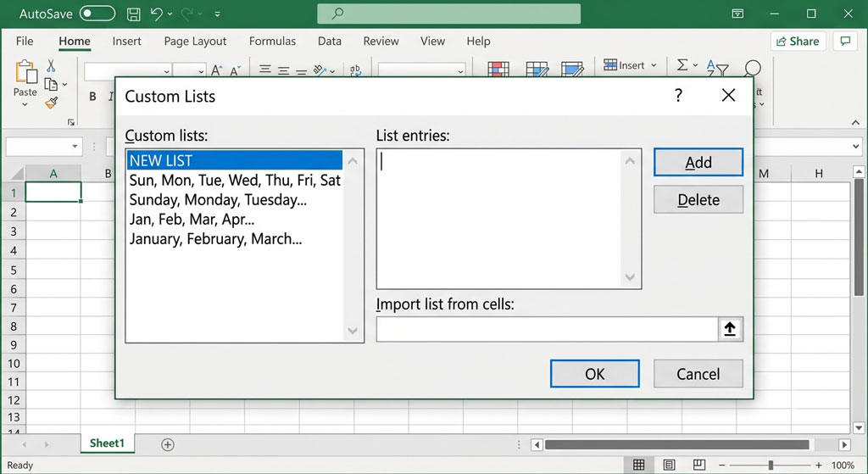Switch to Page Layout view in status bar
868x474 pixels.
tap(670, 465)
